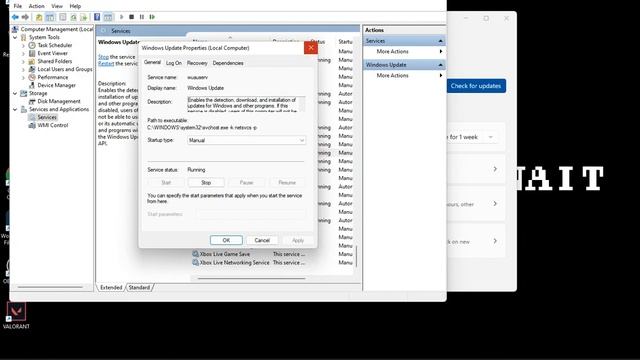Switch to the Recovery tab

pos(197,63)
